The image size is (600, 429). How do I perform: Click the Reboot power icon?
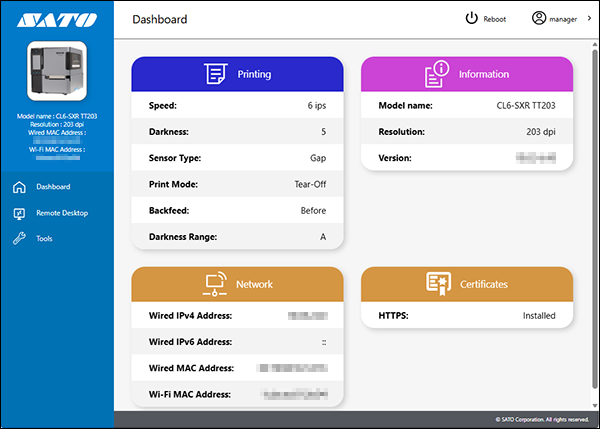(472, 19)
